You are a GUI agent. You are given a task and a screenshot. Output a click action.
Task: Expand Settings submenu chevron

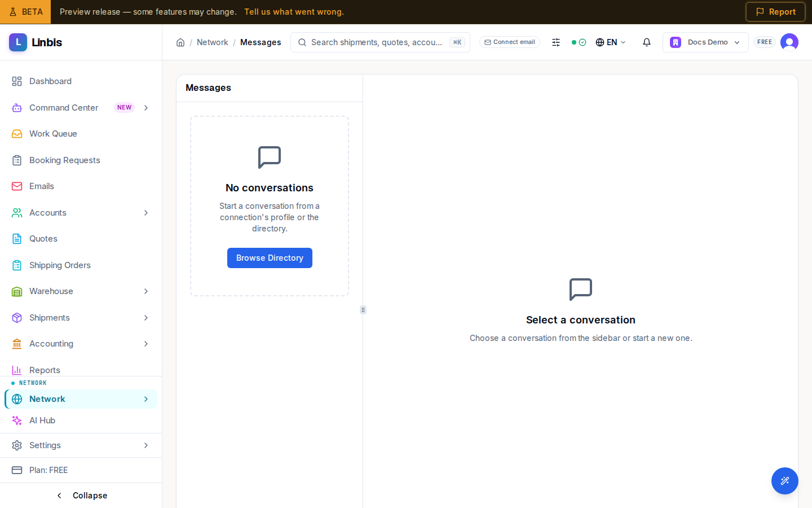click(x=146, y=445)
